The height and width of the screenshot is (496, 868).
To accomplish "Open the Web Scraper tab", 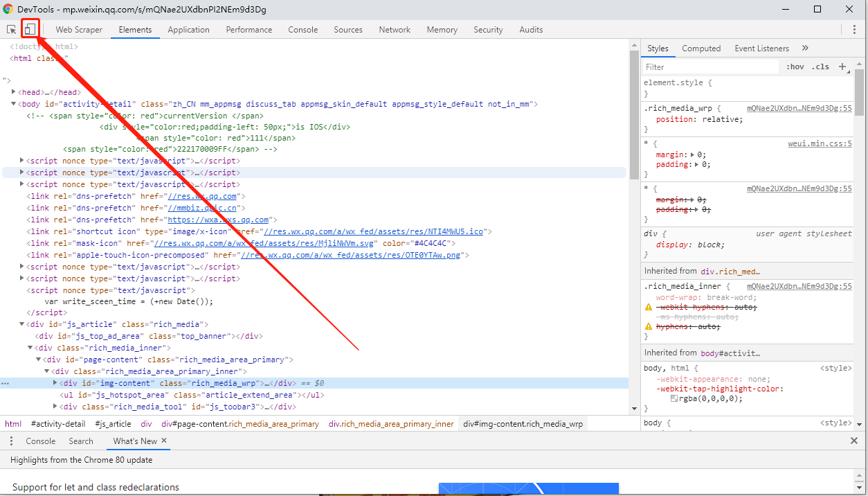I will click(79, 30).
